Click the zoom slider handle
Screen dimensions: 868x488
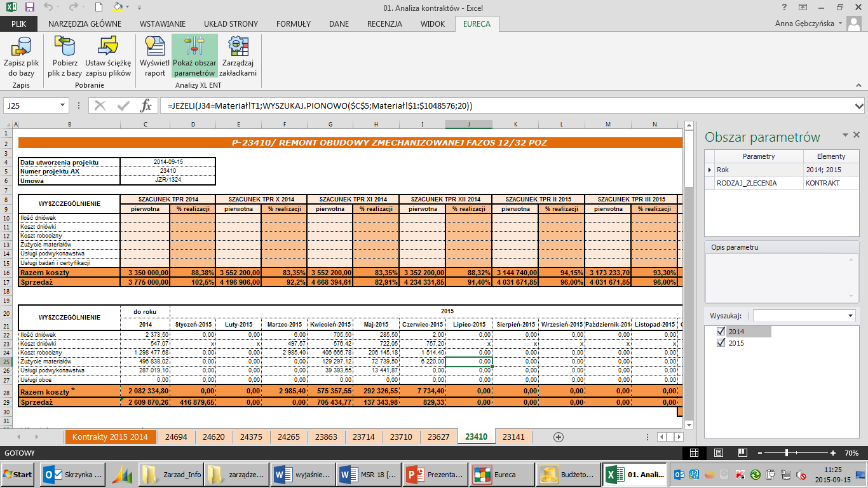(787, 453)
